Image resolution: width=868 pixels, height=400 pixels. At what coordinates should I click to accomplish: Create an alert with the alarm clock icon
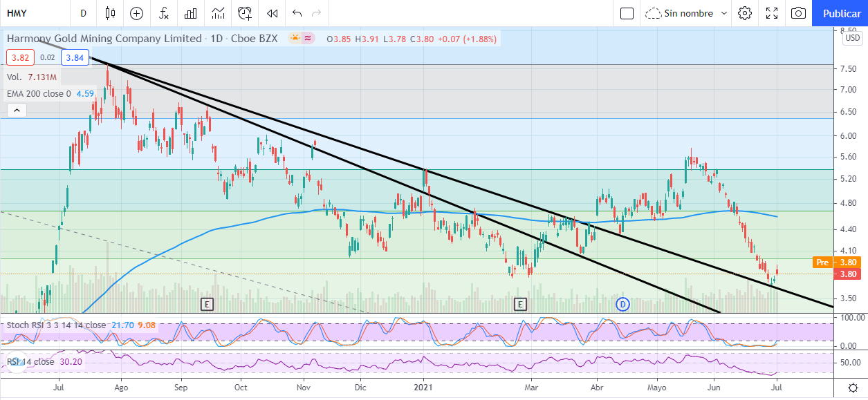[245, 13]
